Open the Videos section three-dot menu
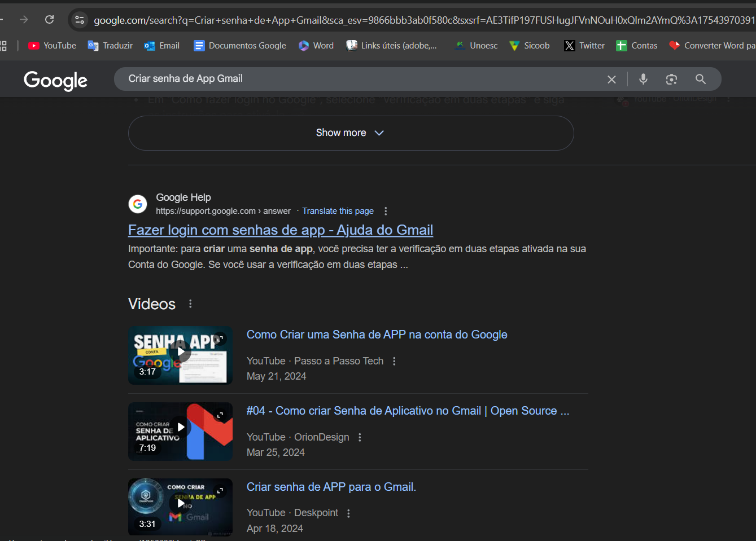Screen dimensions: 756x541 point(190,304)
